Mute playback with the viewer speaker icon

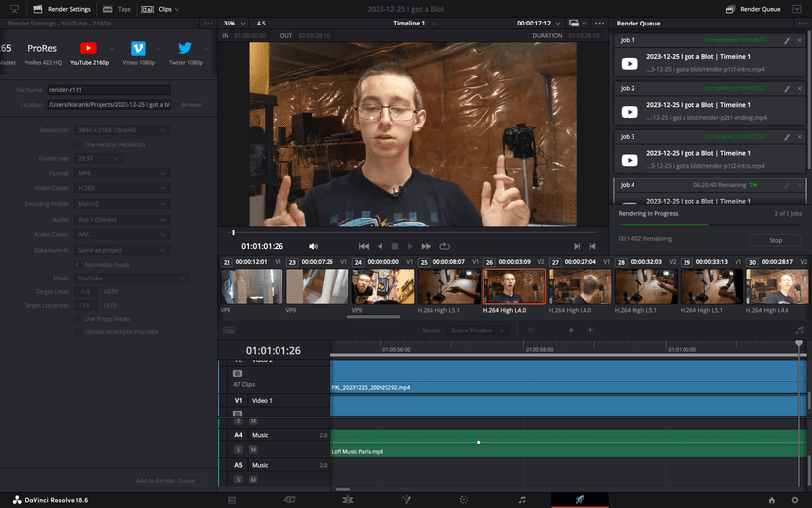point(313,246)
